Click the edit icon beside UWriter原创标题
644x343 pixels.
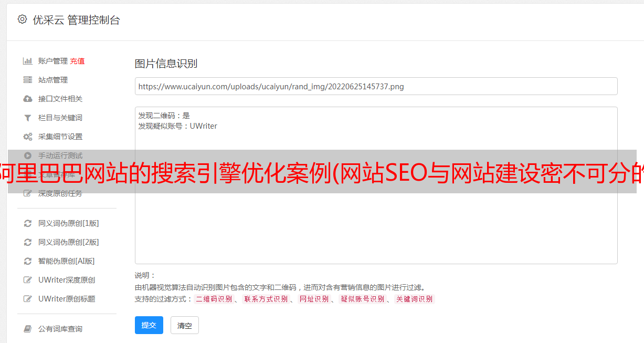point(28,299)
